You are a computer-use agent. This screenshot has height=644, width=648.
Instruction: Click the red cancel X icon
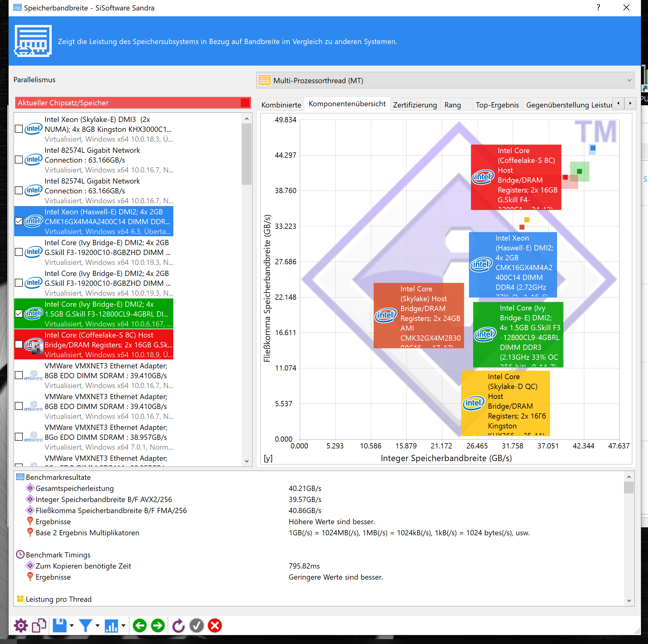[x=215, y=626]
